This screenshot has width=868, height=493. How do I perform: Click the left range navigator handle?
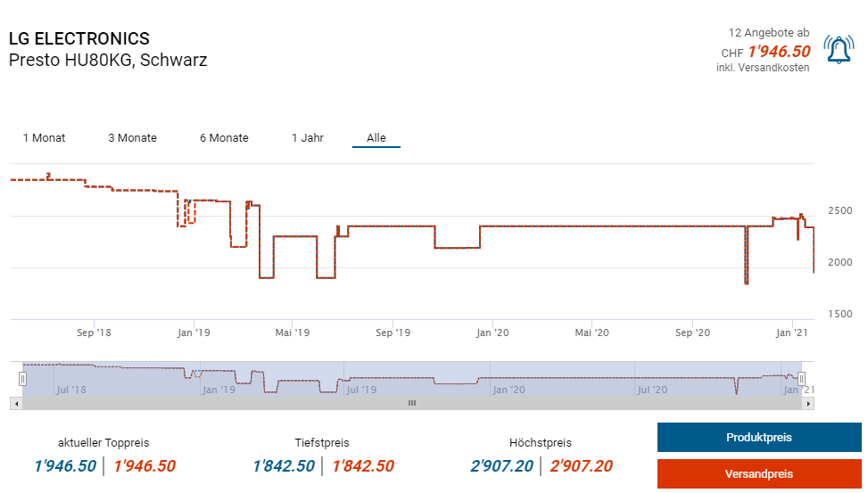tap(22, 379)
